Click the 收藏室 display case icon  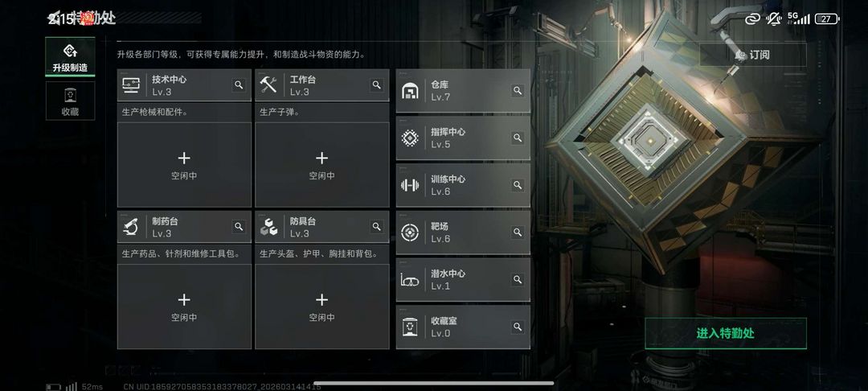[x=410, y=327]
